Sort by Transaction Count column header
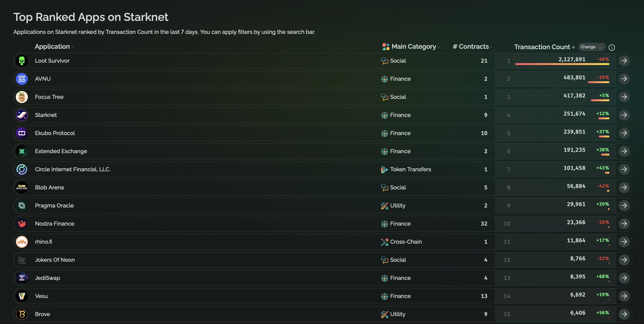The width and height of the screenshot is (644, 324). [542, 47]
